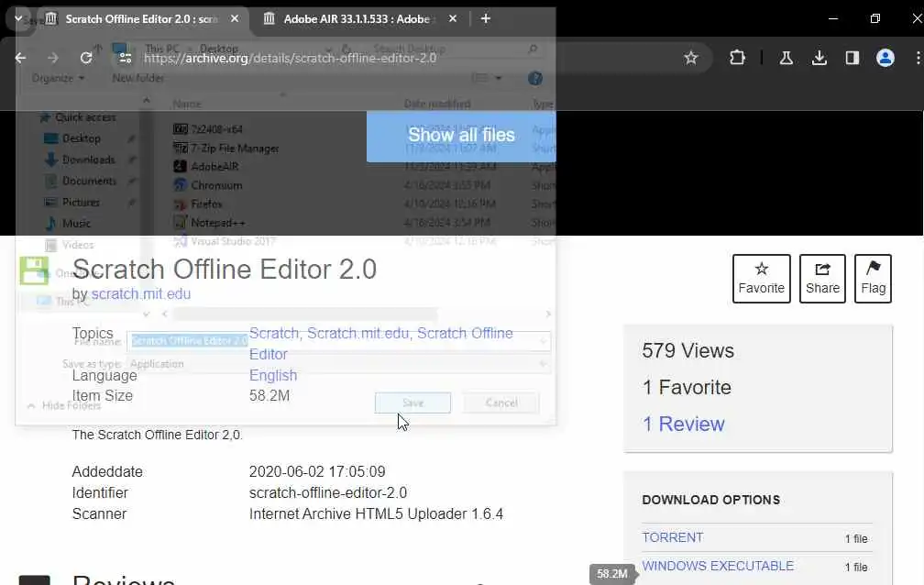
Task: Click the help question mark icon in dialog
Action: [535, 78]
